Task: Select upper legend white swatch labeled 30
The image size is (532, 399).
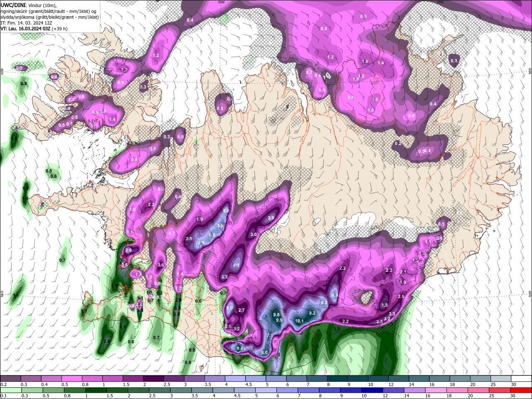Action: click(x=521, y=379)
